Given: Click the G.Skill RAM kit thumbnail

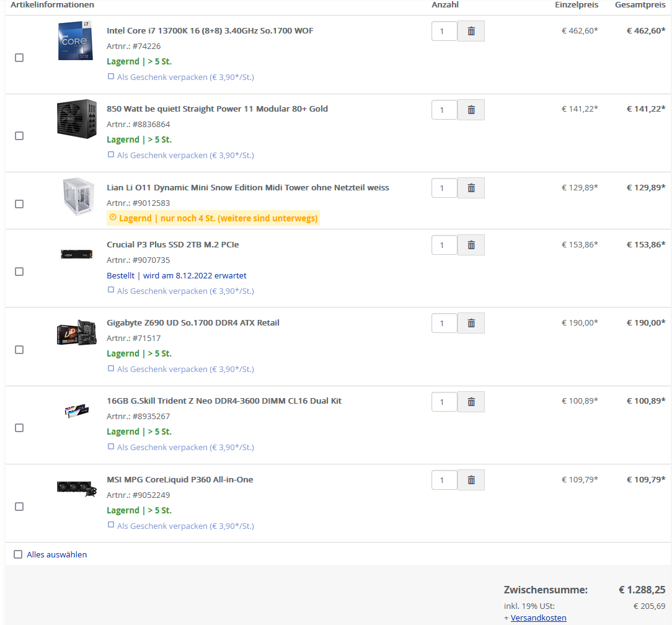Looking at the screenshot, I should click(77, 410).
